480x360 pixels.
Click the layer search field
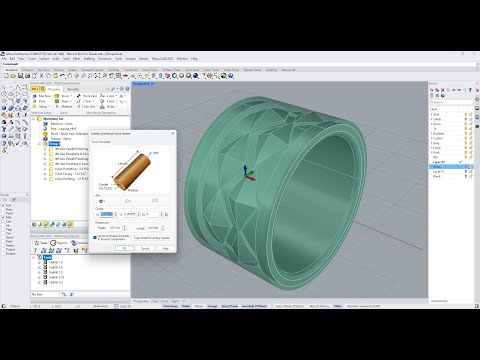451,102
